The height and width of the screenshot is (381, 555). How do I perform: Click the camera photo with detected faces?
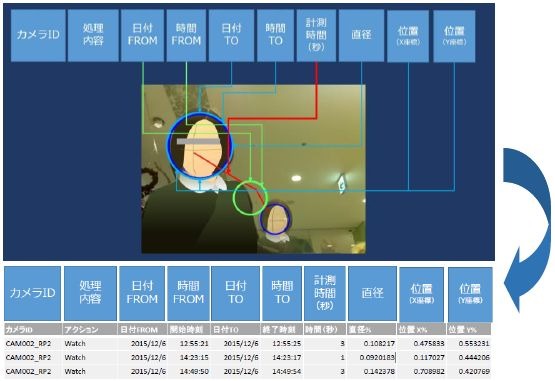click(x=253, y=169)
